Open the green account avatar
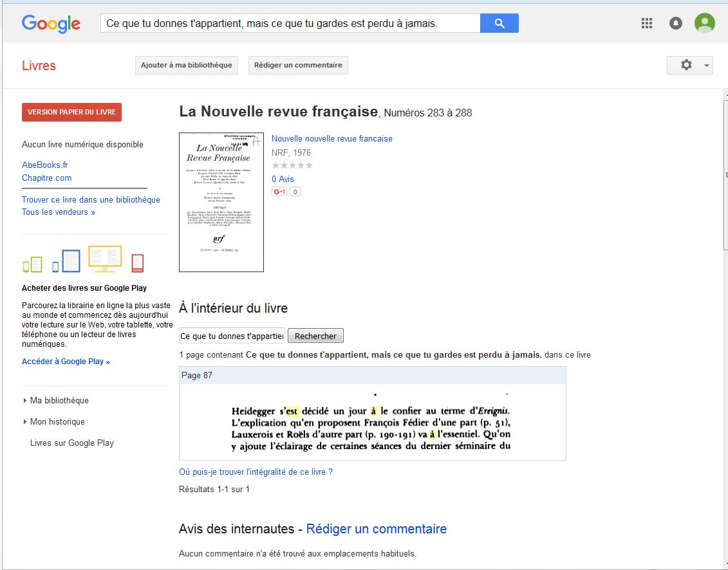 pos(704,24)
